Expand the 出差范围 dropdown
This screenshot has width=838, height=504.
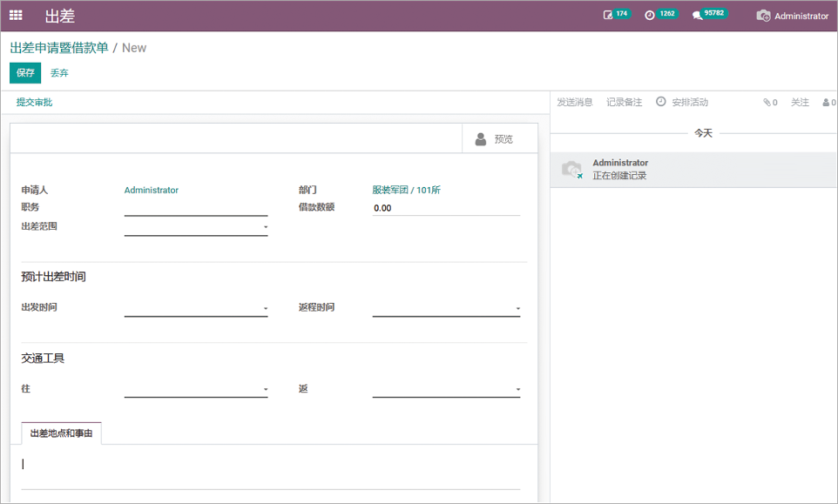coord(266,227)
